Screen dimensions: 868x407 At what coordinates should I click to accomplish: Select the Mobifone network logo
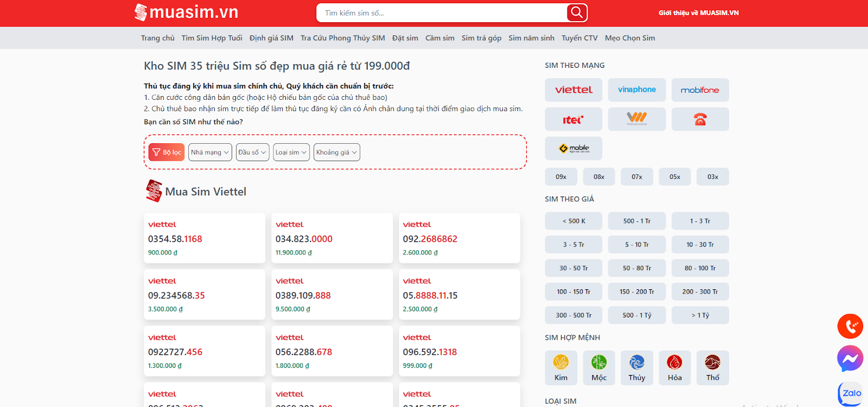point(700,90)
